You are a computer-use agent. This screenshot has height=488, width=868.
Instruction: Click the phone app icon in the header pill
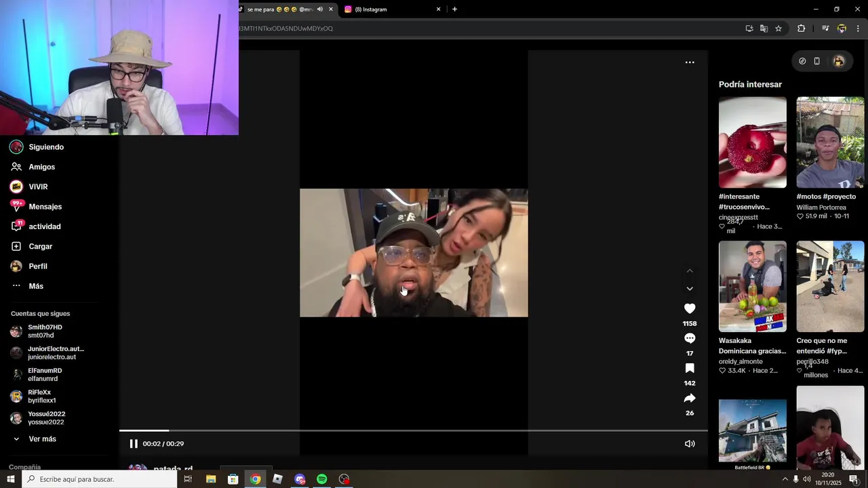(817, 61)
